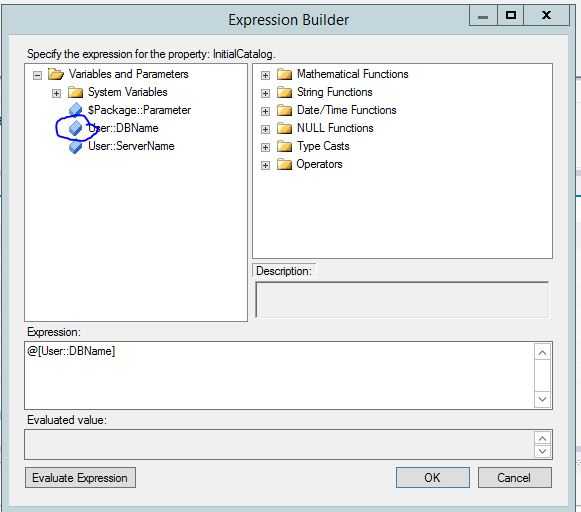Click the Cancel button

[514, 478]
